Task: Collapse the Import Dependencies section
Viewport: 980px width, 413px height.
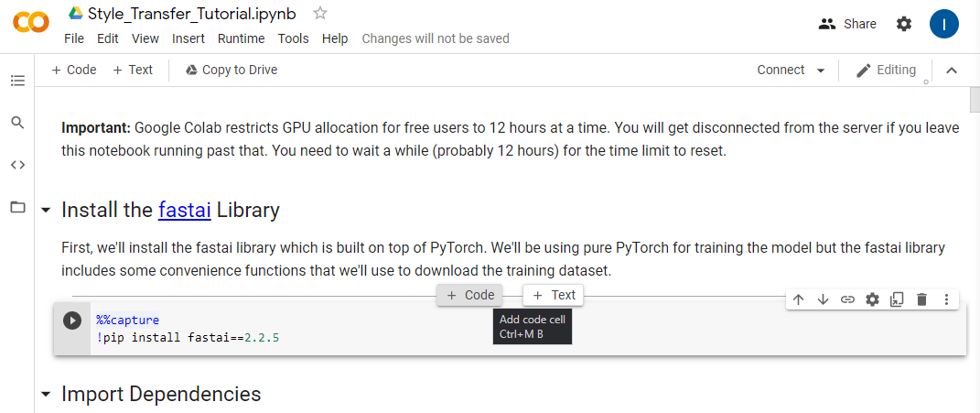Action: tap(46, 395)
